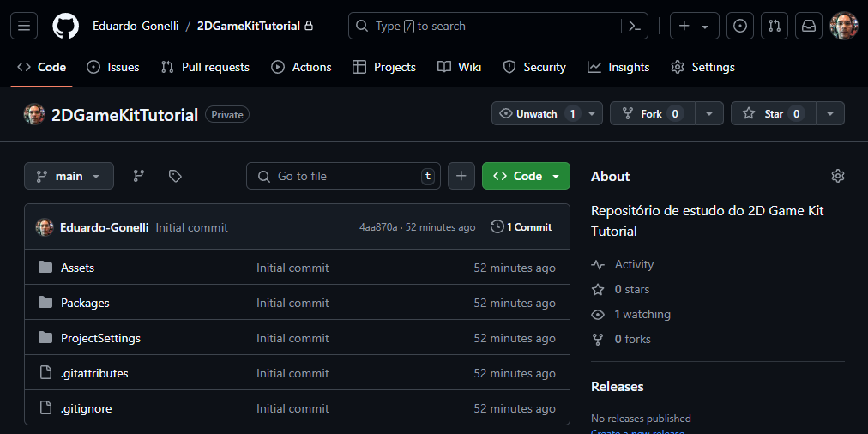Switch to the Code tab
The image size is (868, 434).
pos(41,68)
